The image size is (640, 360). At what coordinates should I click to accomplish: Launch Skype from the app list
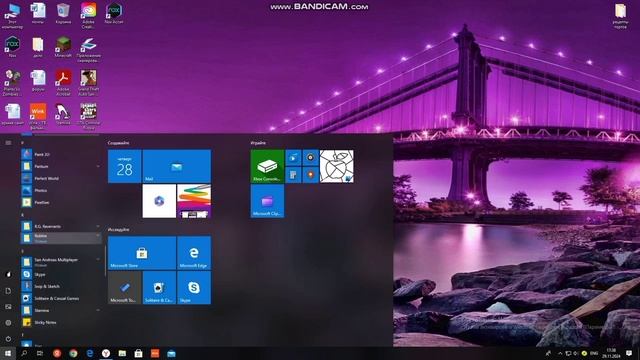tap(60, 274)
